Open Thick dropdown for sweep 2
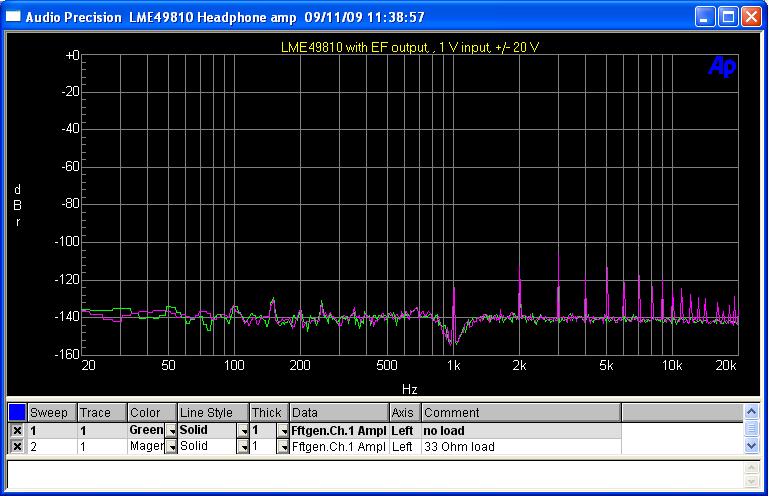The height and width of the screenshot is (496, 769). 283,446
